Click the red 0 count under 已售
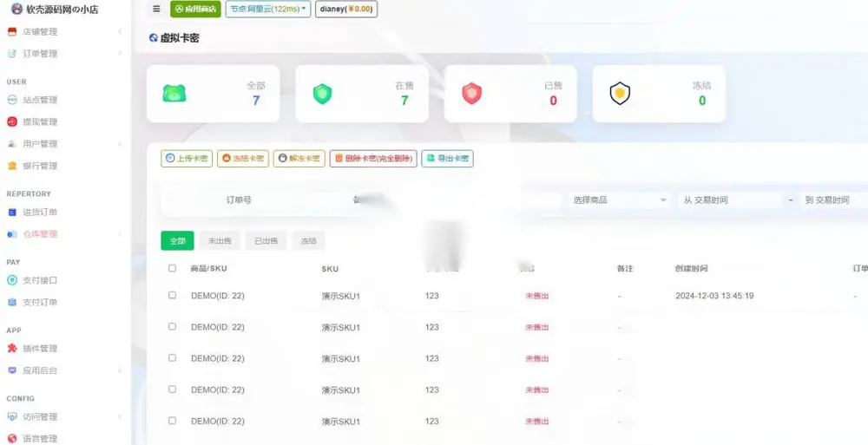Screen dimensions: 868x445 (553, 100)
